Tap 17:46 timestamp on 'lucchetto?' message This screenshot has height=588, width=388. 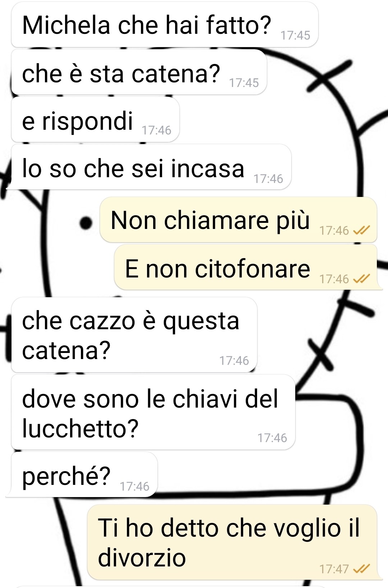(x=272, y=438)
